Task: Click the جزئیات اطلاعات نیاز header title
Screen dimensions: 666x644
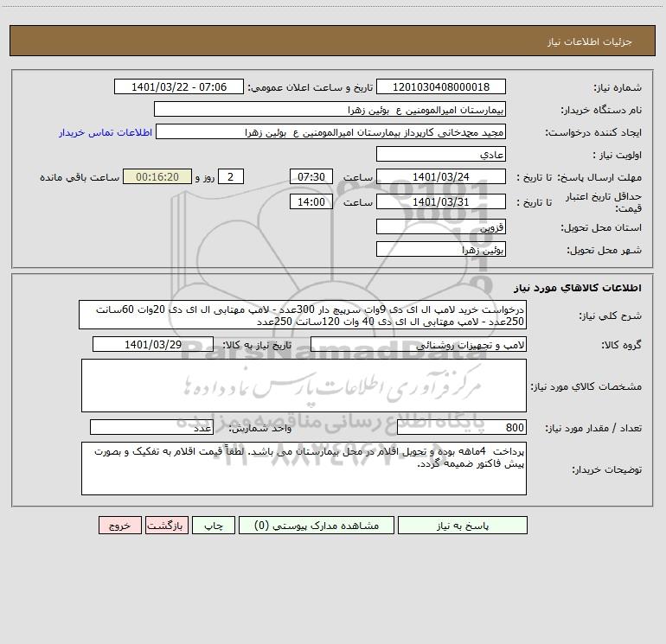Action: (589, 41)
